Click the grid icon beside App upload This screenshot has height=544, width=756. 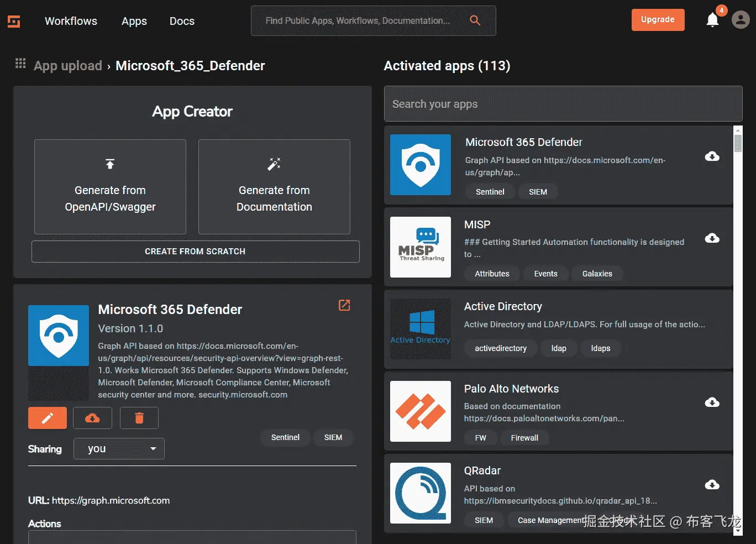(20, 64)
